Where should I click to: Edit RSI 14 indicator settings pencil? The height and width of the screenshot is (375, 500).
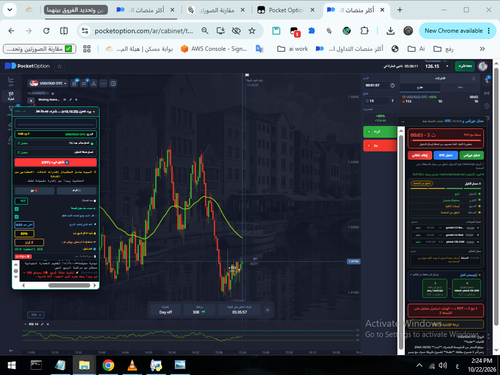pyautogui.click(x=42, y=324)
